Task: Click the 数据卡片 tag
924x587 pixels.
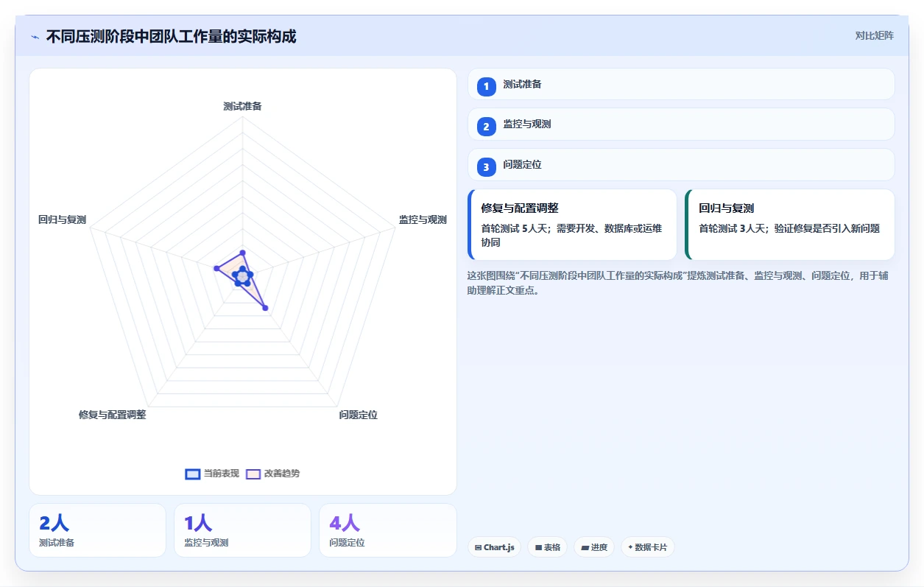Action: coord(648,547)
